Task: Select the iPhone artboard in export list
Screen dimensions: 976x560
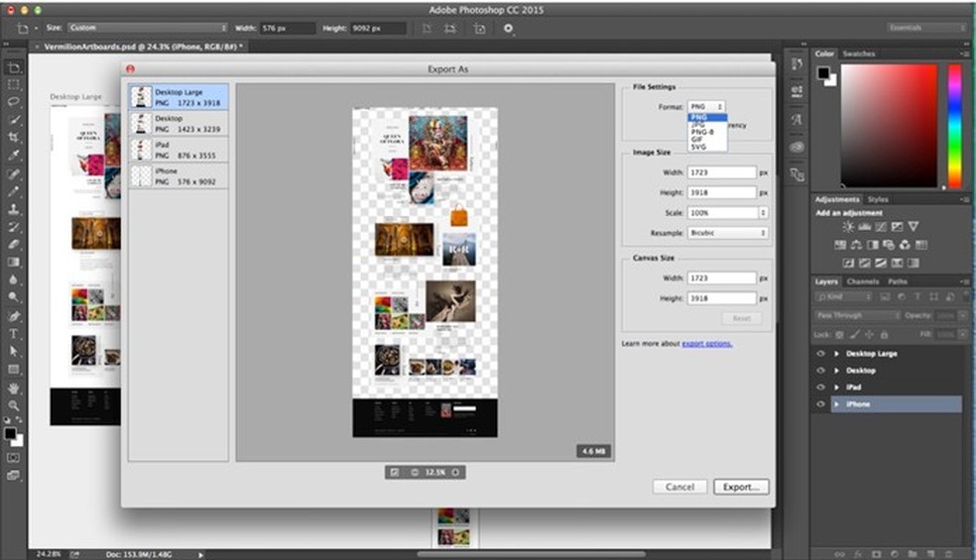Action: click(x=179, y=176)
